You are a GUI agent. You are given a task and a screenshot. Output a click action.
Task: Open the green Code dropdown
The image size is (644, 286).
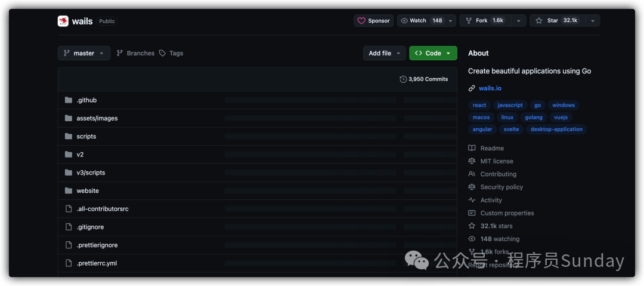click(x=433, y=53)
